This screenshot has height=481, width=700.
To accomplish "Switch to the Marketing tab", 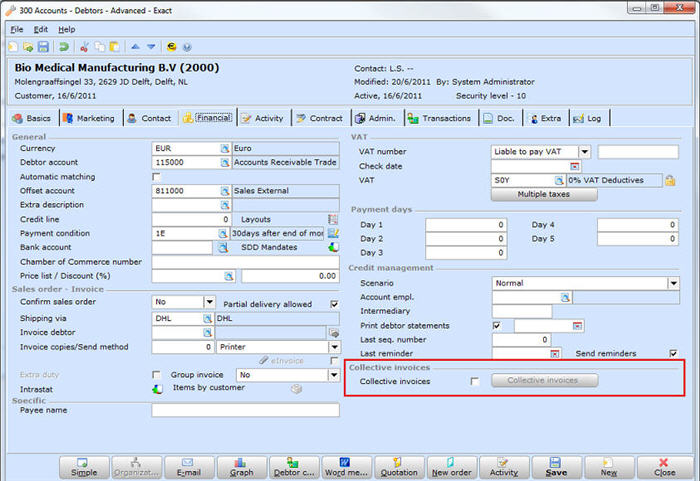I will coord(89,118).
